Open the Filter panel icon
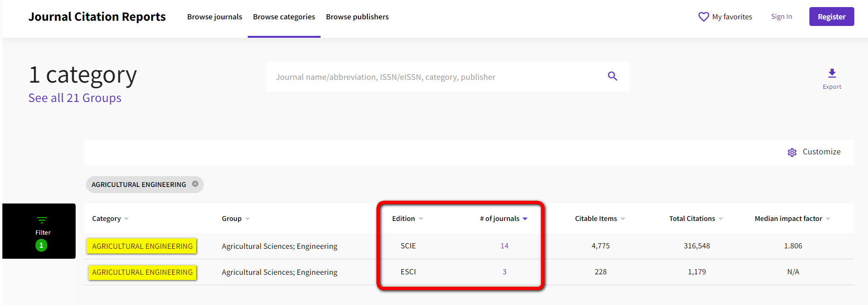Viewport: 868px width, 305px height. tap(42, 220)
